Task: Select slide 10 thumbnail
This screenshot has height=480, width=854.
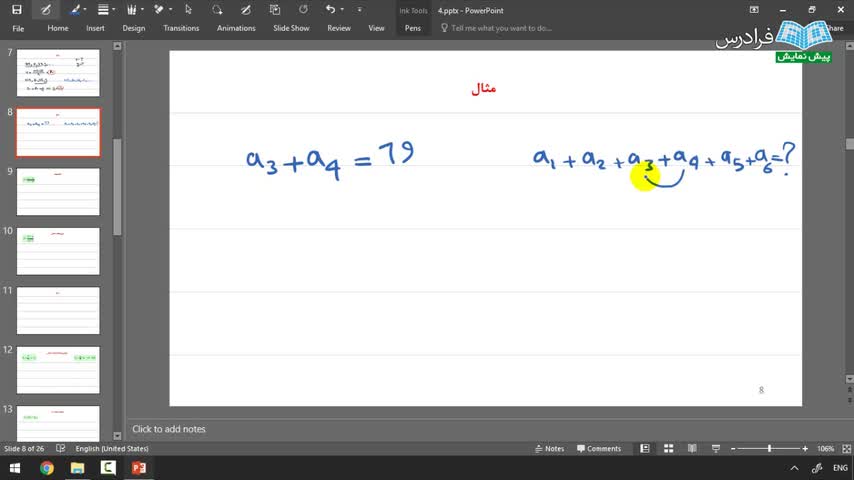Action: [x=58, y=251]
